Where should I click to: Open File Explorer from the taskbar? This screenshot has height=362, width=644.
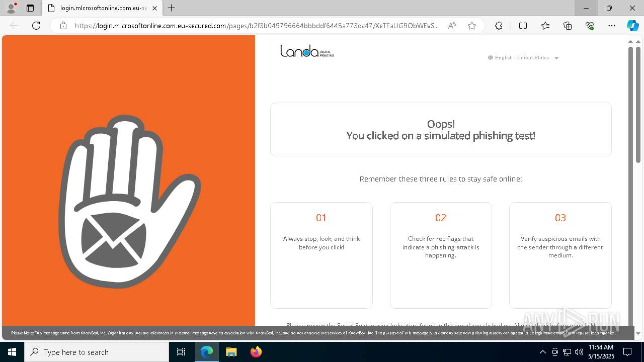[231, 352]
